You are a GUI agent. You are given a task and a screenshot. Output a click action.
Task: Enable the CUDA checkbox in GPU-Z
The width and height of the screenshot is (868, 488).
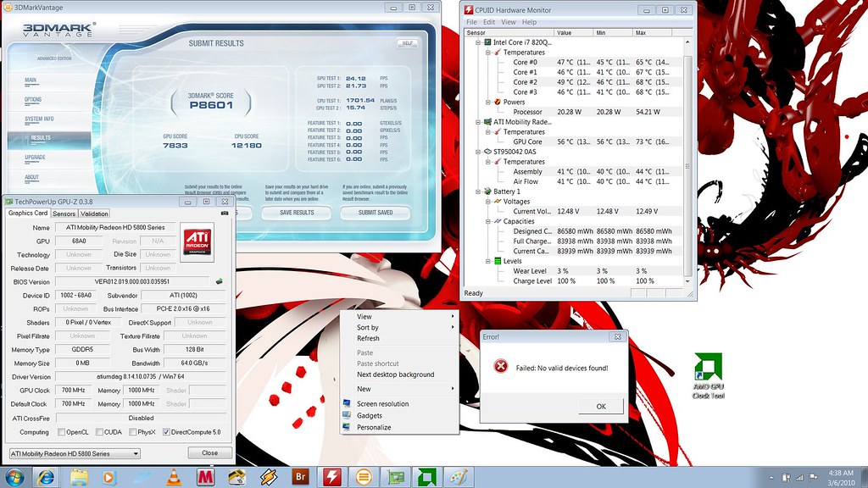click(x=99, y=432)
